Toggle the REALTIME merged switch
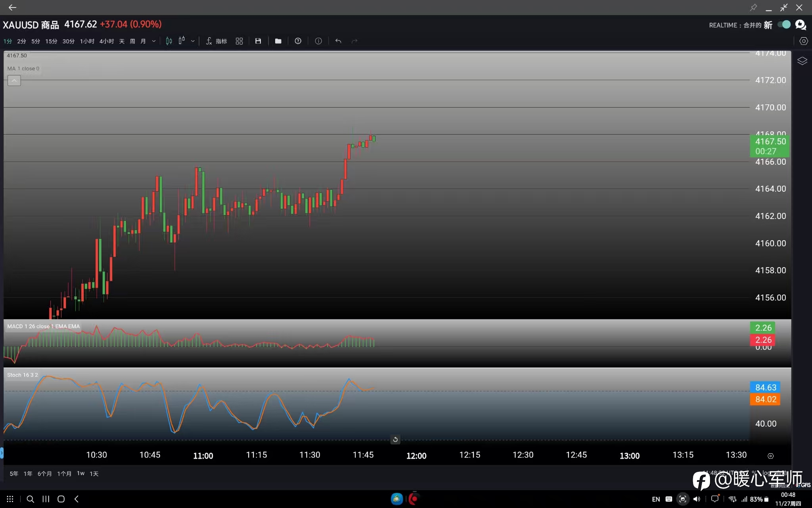 784,25
